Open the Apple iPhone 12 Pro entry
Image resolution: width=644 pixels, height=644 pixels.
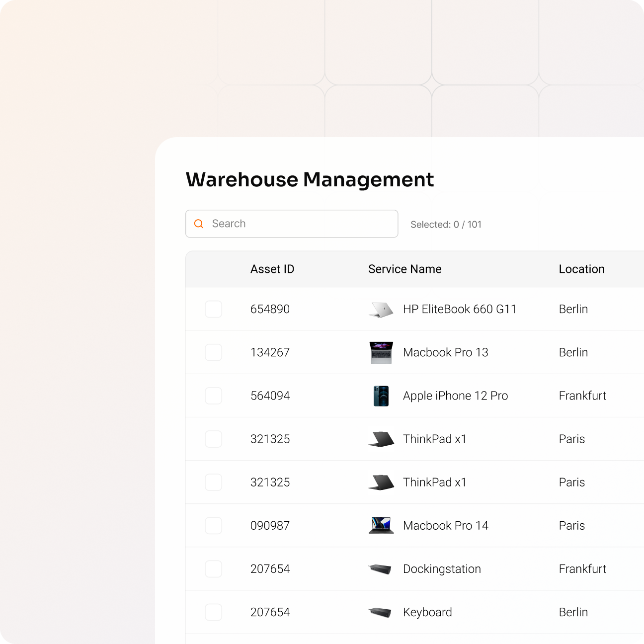[456, 396]
